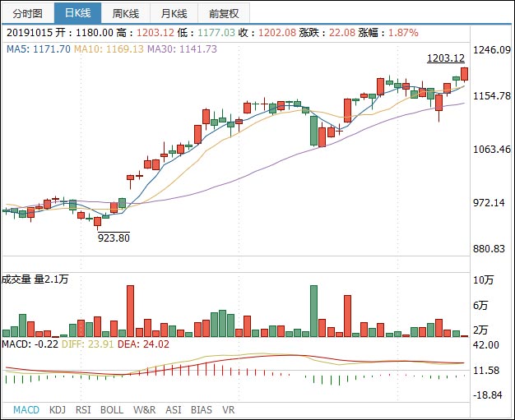The image size is (515, 420).
Task: Switch to the W&R indicator
Action: pos(144,409)
